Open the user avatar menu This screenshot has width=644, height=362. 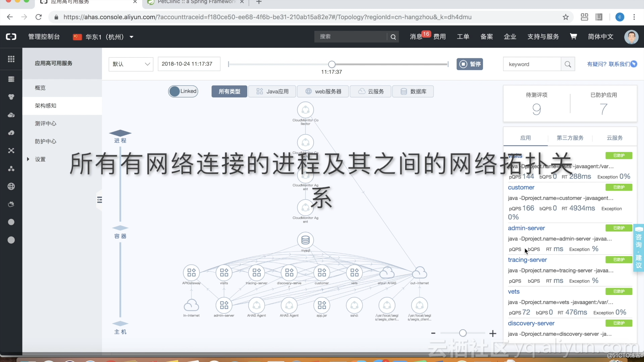(631, 37)
